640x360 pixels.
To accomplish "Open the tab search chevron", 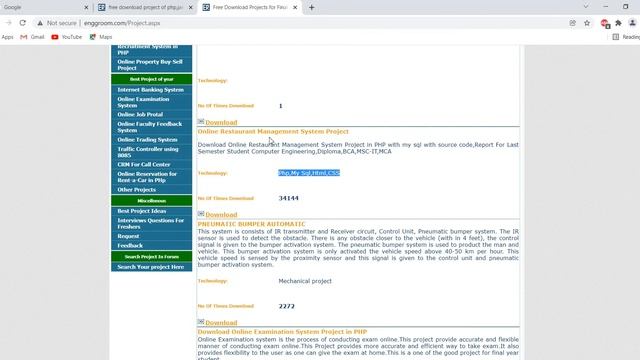I will (x=586, y=7).
